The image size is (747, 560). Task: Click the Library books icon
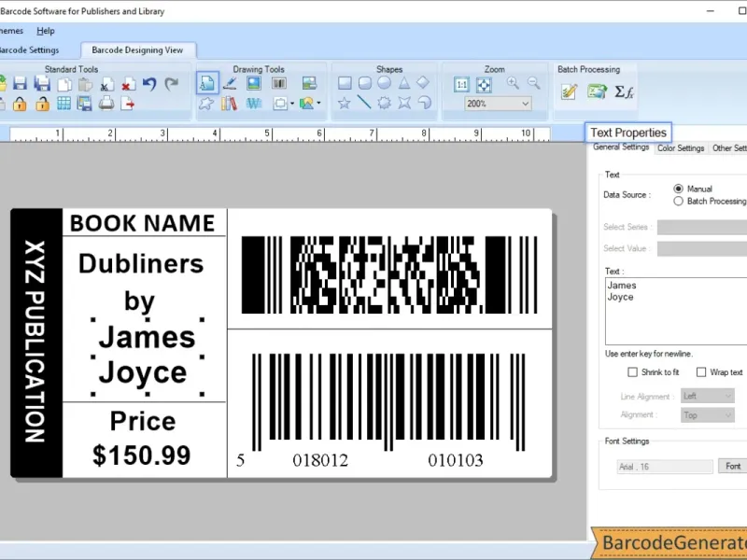[229, 103]
